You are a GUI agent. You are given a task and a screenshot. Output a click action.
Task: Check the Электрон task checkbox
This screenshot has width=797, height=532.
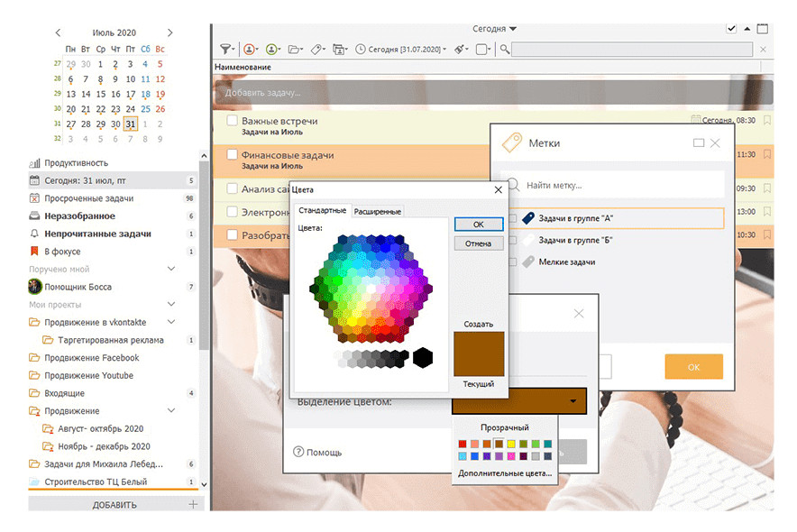coord(232,212)
